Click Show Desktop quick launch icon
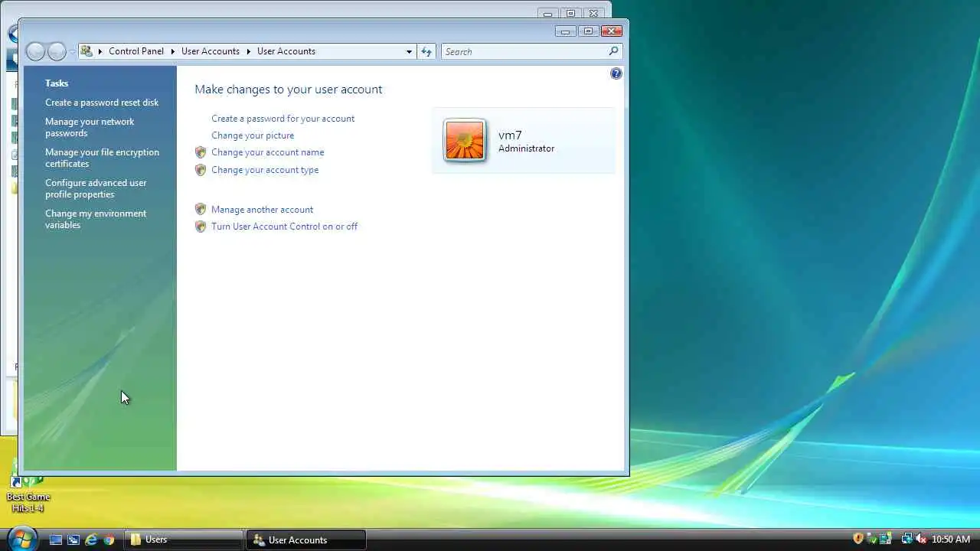The width and height of the screenshot is (980, 551). click(56, 540)
